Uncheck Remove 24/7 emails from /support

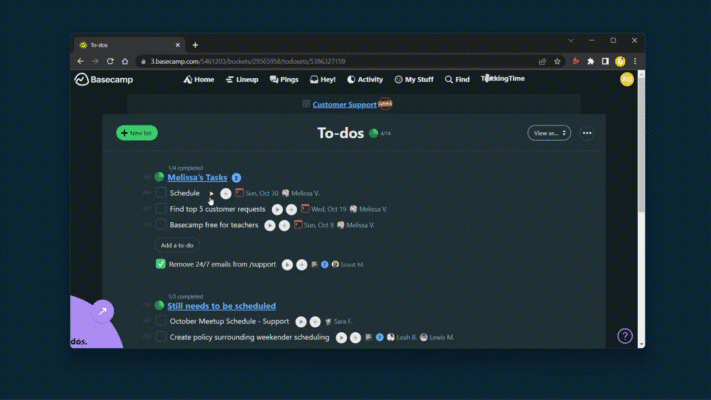[x=161, y=264]
